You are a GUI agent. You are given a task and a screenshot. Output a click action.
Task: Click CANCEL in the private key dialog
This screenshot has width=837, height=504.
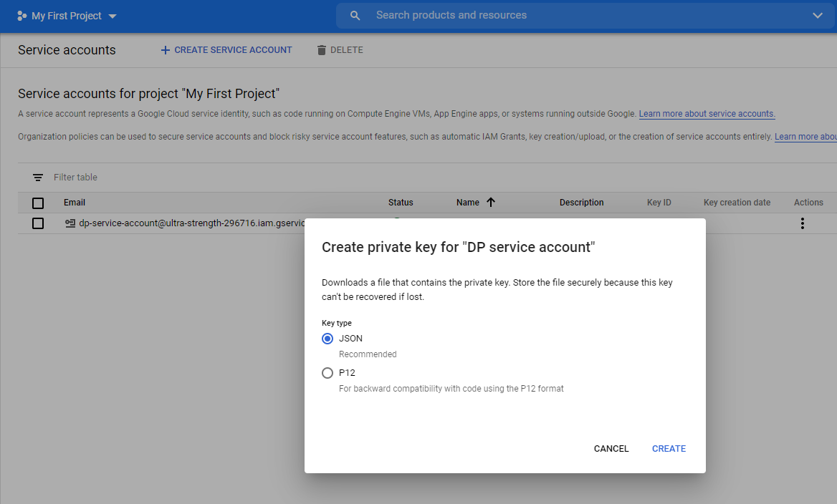pos(611,449)
